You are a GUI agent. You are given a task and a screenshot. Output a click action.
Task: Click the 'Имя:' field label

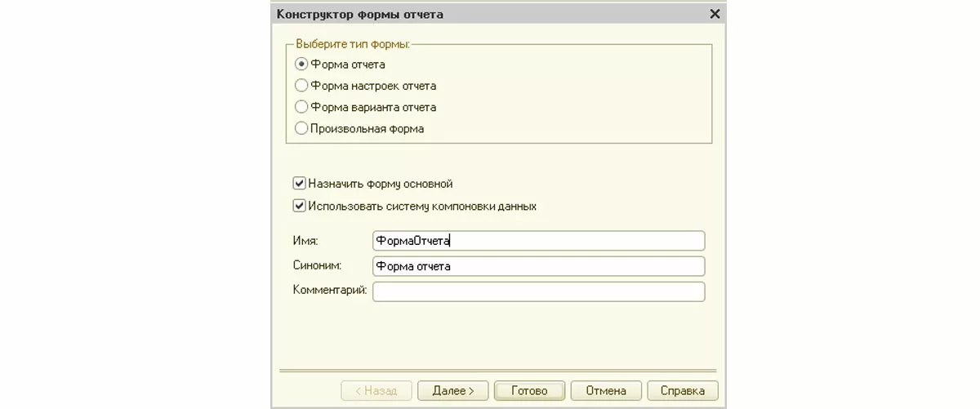point(305,241)
